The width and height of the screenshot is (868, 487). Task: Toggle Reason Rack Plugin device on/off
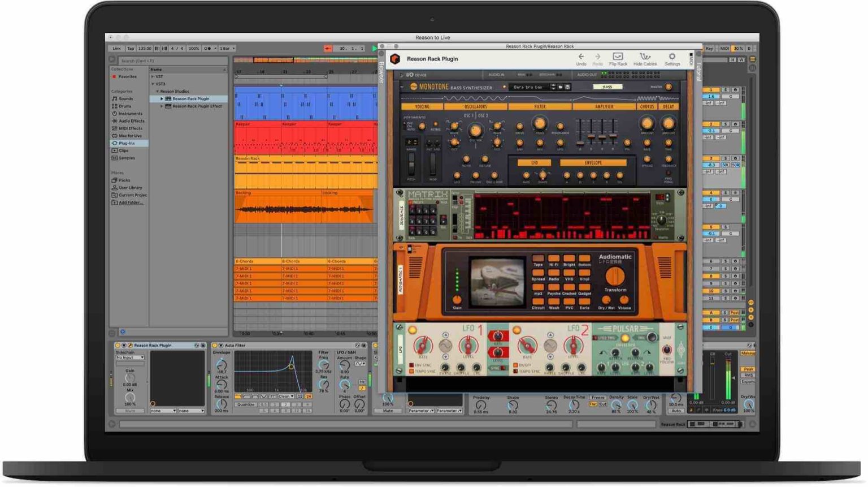pos(118,345)
